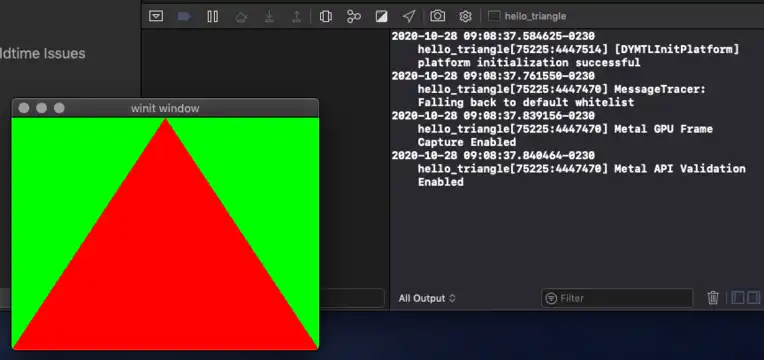Minimize the winit window
Image resolution: width=764 pixels, height=360 pixels.
coord(41,108)
